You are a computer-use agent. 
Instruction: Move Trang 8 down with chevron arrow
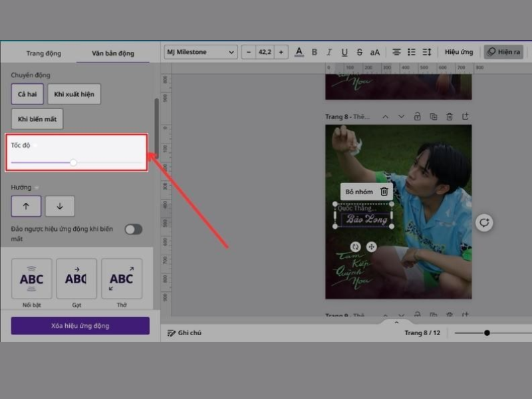pos(401,116)
